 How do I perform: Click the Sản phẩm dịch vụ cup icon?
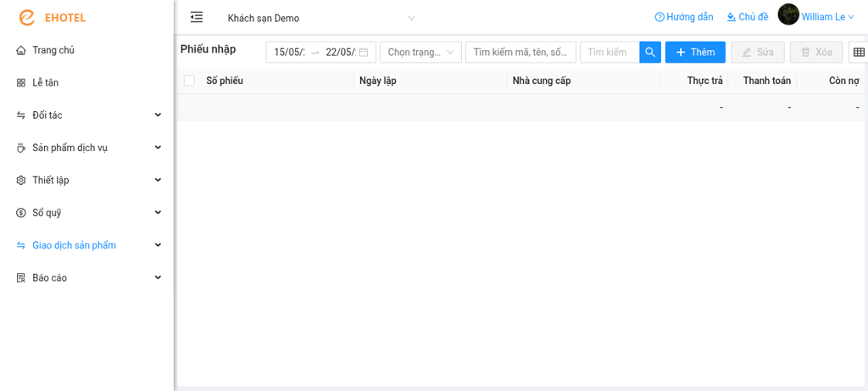(21, 148)
